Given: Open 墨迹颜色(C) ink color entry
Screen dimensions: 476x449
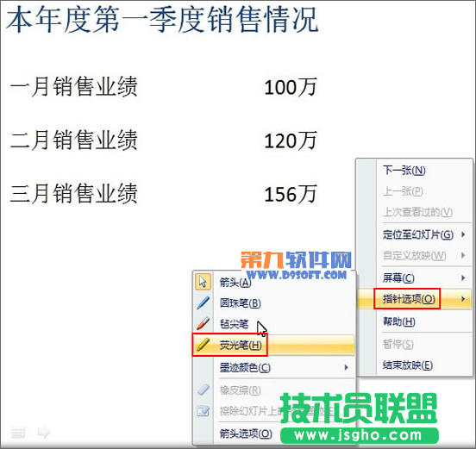Looking at the screenshot, I should pos(245,368).
